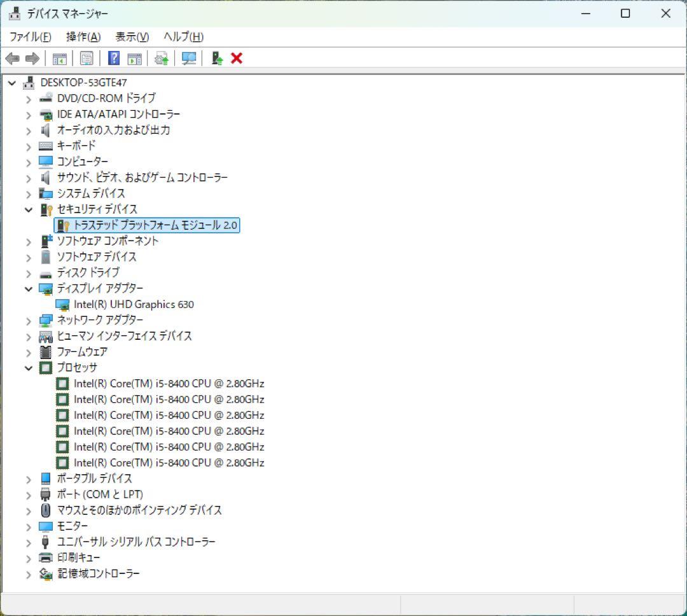The image size is (687, 616).
Task: Collapse the プロセッサ category
Action: tap(28, 367)
